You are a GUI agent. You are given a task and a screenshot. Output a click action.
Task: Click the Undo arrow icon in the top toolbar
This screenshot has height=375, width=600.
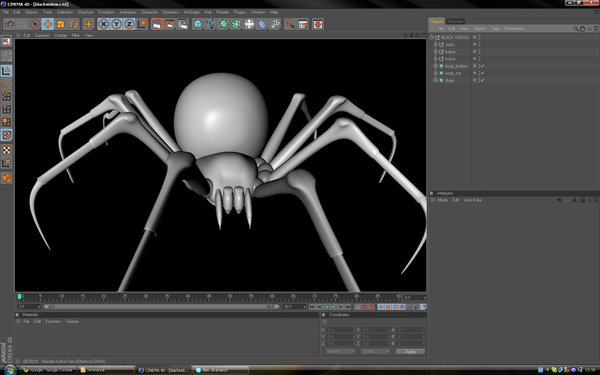(9, 24)
